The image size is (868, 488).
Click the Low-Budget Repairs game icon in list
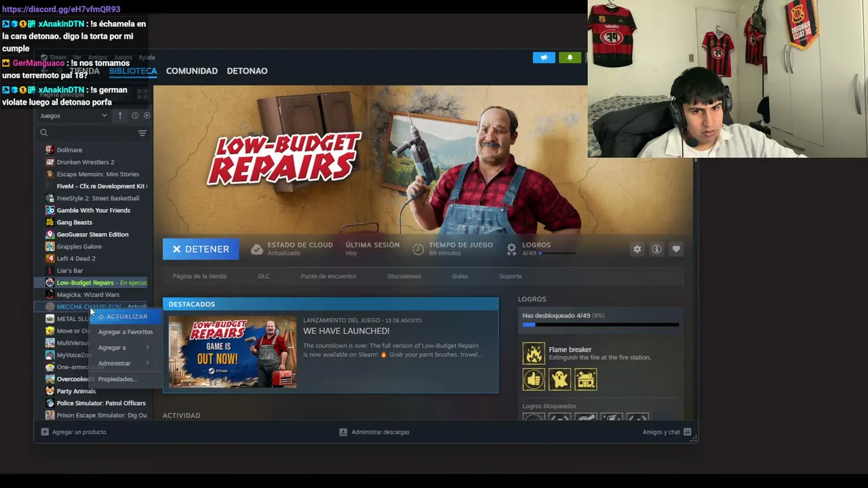[50, 283]
